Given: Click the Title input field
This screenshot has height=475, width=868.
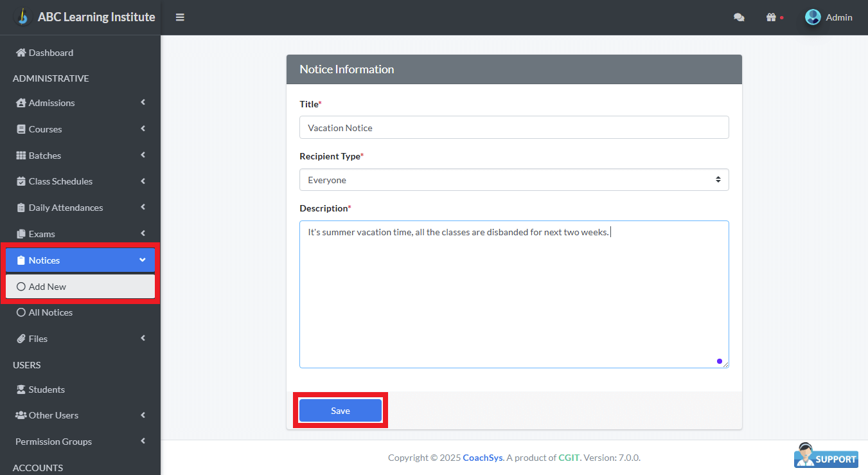Looking at the screenshot, I should click(514, 127).
